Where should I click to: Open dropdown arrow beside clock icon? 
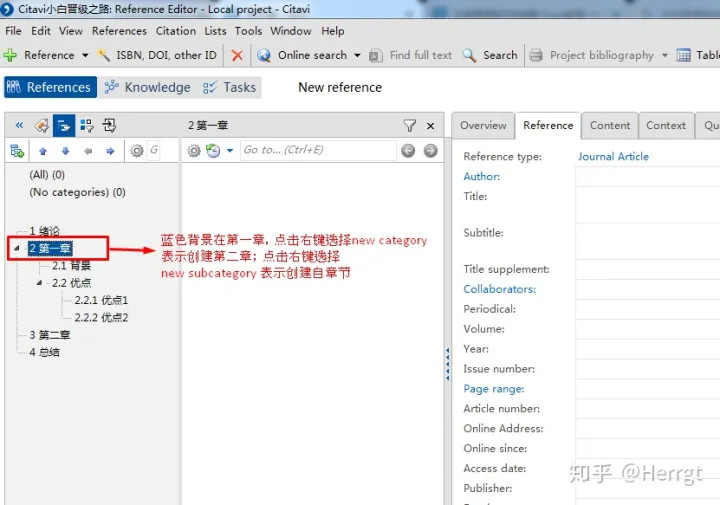(230, 151)
